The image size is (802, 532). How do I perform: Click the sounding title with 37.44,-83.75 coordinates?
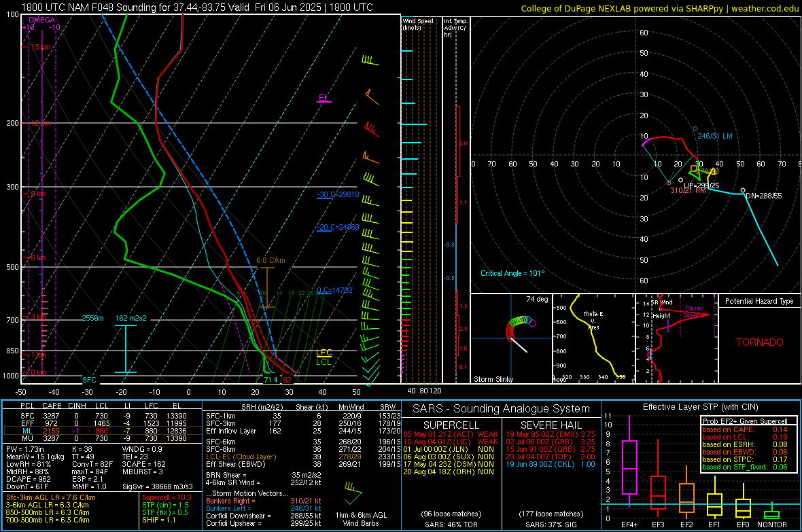tap(197, 7)
